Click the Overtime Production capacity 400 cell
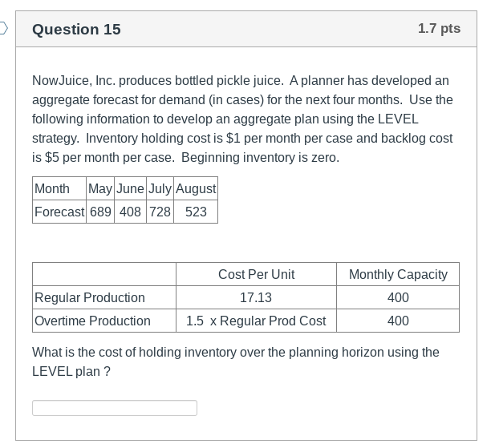The height and width of the screenshot is (448, 499). (x=398, y=321)
